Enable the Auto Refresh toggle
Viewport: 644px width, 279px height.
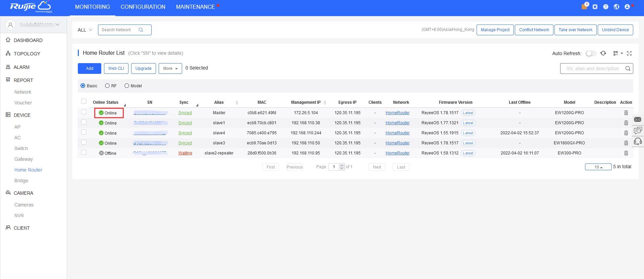pos(591,53)
